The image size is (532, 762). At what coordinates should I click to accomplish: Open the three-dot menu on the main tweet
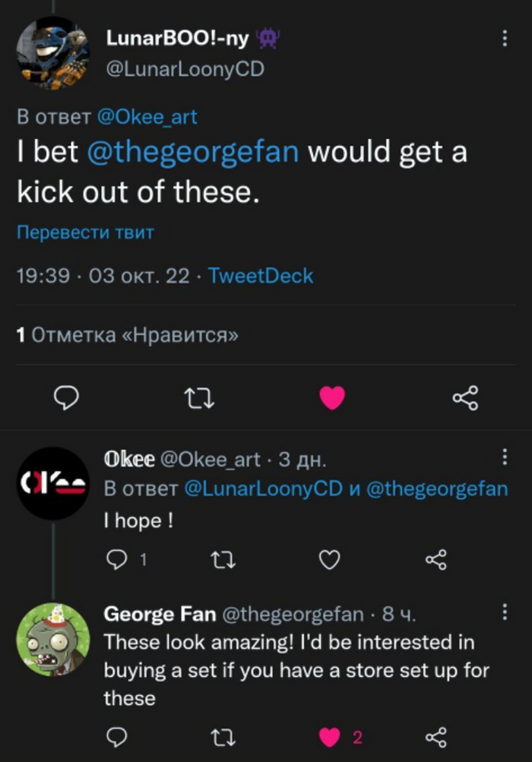click(x=504, y=36)
